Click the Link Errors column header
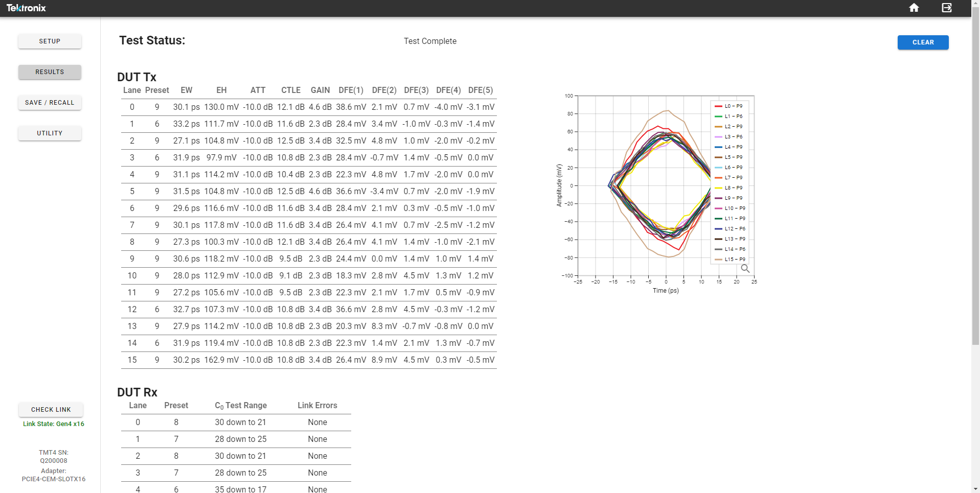This screenshot has height=493, width=980. pos(317,406)
